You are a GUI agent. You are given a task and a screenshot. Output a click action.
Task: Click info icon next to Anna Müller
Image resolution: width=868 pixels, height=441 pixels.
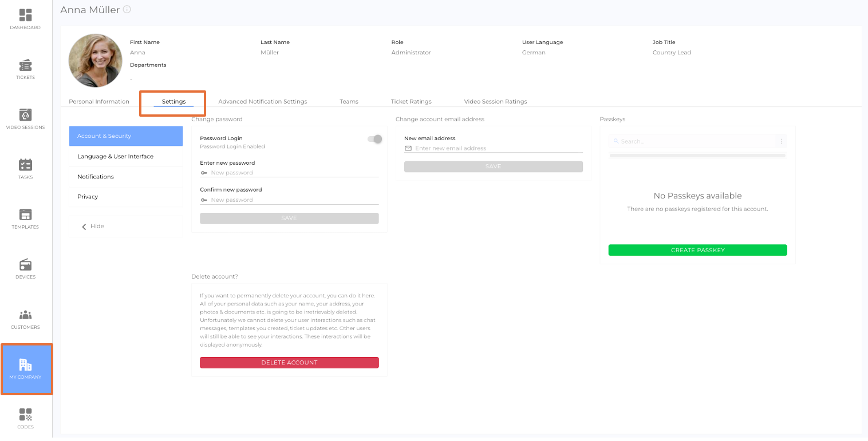(x=127, y=10)
